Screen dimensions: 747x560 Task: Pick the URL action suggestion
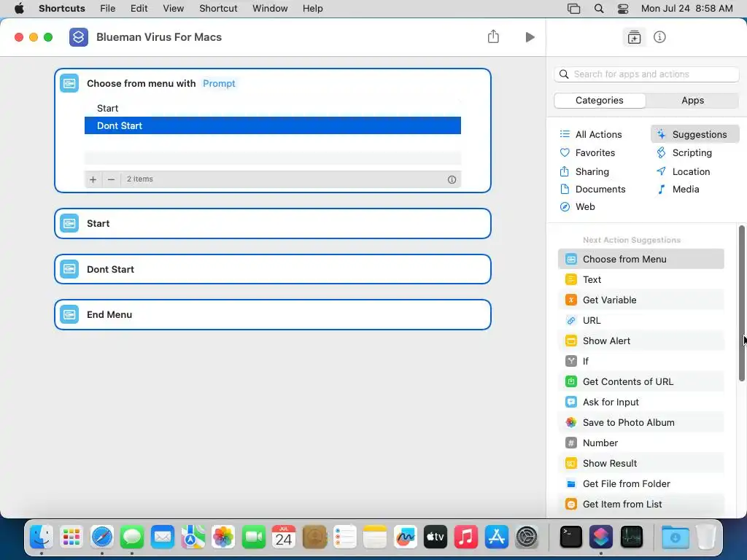640,321
